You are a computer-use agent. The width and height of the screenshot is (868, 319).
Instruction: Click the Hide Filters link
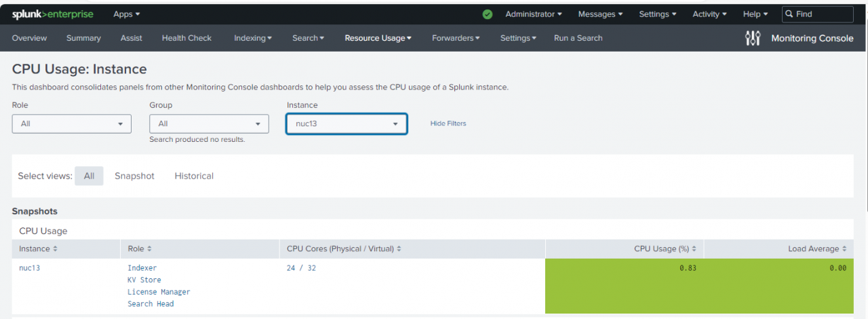tap(448, 124)
